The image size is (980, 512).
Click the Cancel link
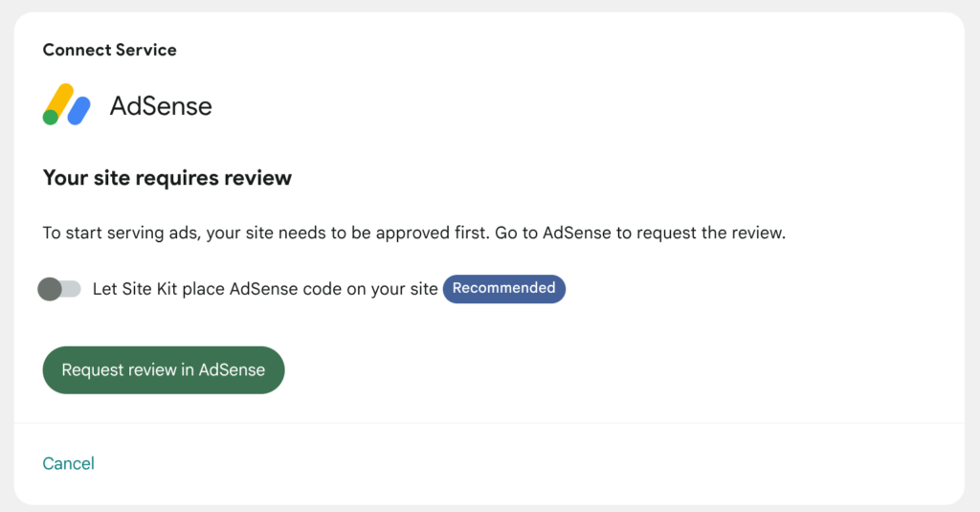(x=69, y=463)
